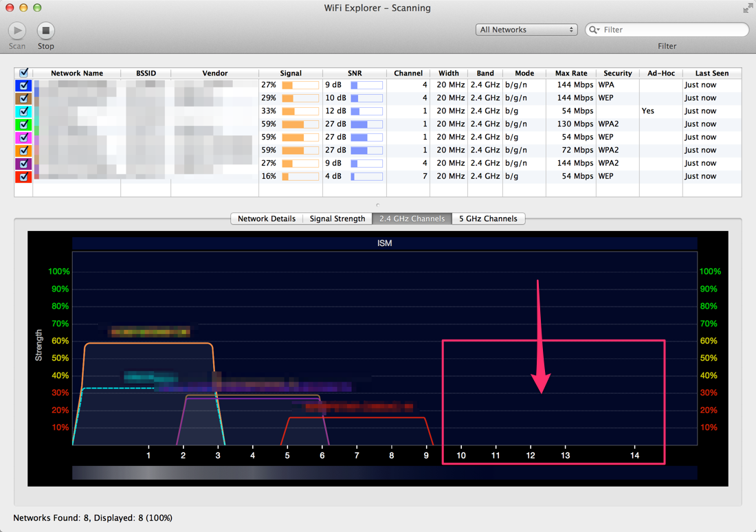Screen dimensions: 756x532
Task: Click the red network curve near channel 7
Action: 356,418
